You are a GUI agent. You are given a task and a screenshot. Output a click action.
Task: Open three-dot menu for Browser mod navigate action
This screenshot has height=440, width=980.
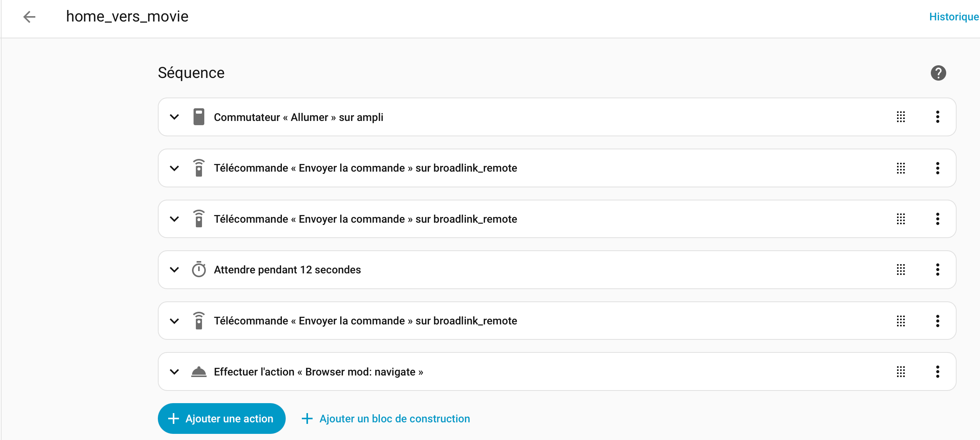click(x=938, y=372)
